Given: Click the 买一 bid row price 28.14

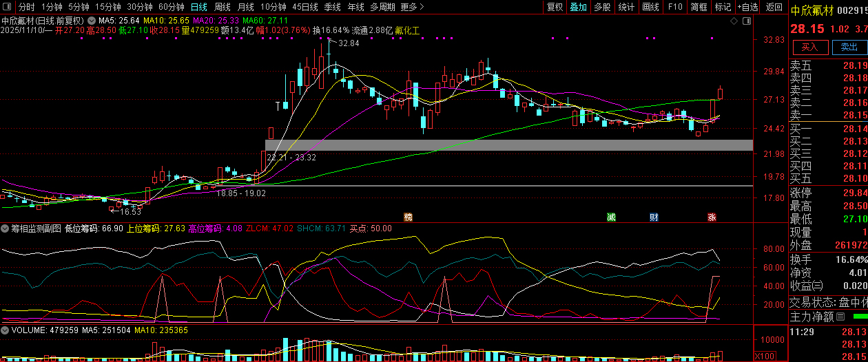Looking at the screenshot, I should pyautogui.click(x=854, y=129).
